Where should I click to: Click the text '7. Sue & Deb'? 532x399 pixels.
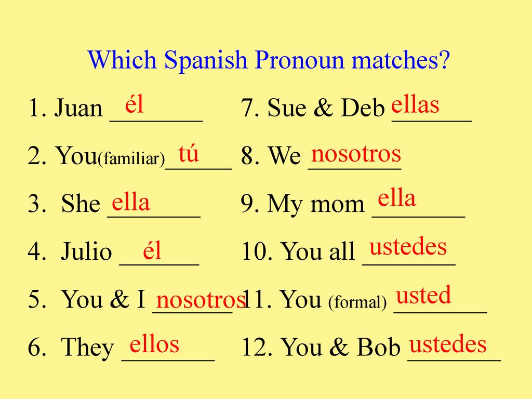point(313,108)
